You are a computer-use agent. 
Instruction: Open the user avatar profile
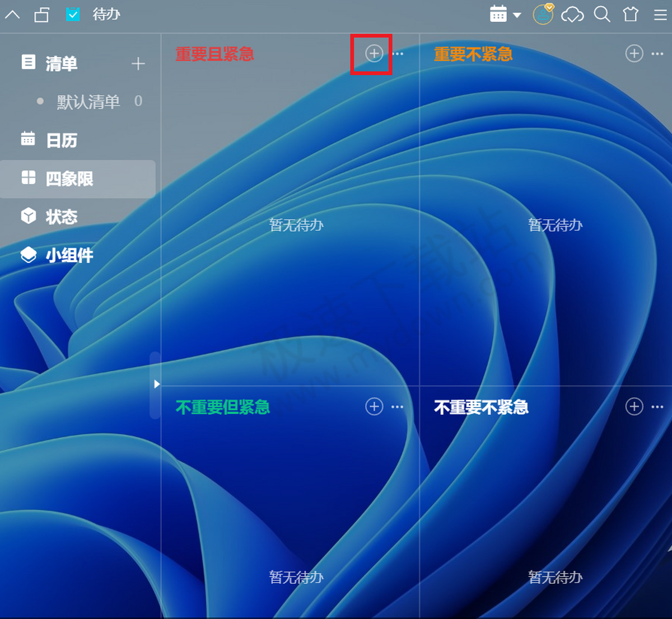point(543,14)
